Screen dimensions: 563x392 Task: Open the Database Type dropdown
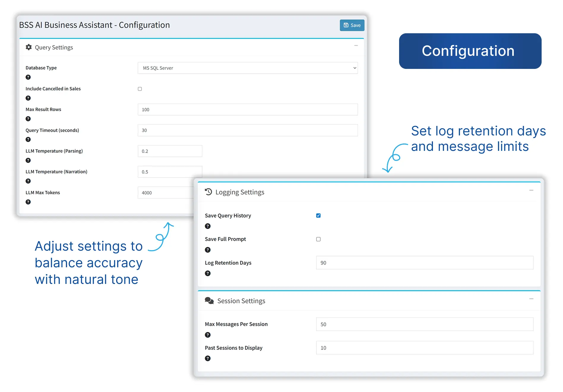pos(248,68)
